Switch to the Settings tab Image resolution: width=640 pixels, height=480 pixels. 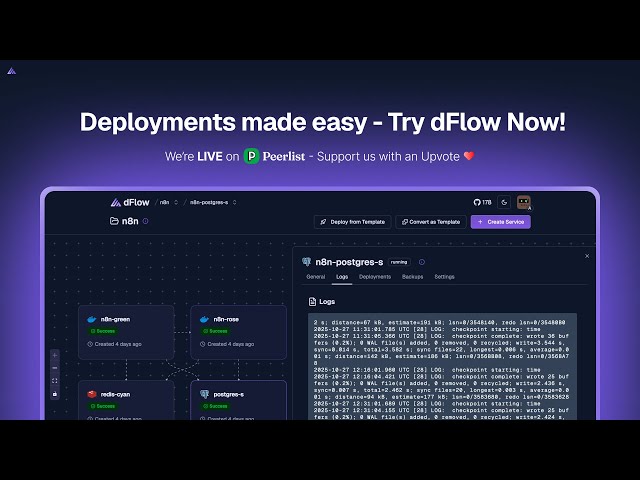pos(444,277)
